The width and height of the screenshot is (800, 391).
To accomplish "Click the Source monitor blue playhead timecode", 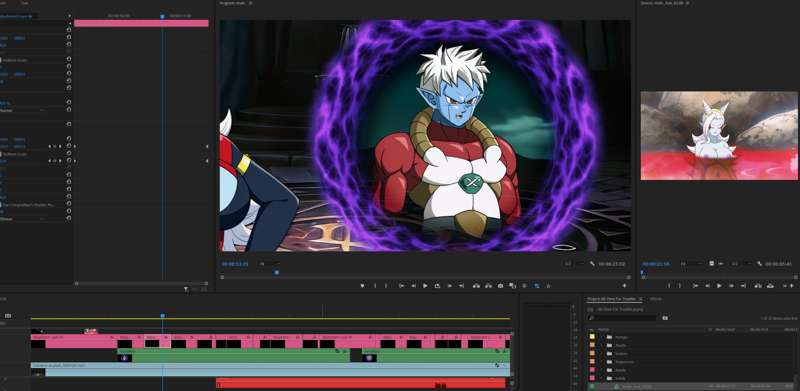I will (x=656, y=264).
